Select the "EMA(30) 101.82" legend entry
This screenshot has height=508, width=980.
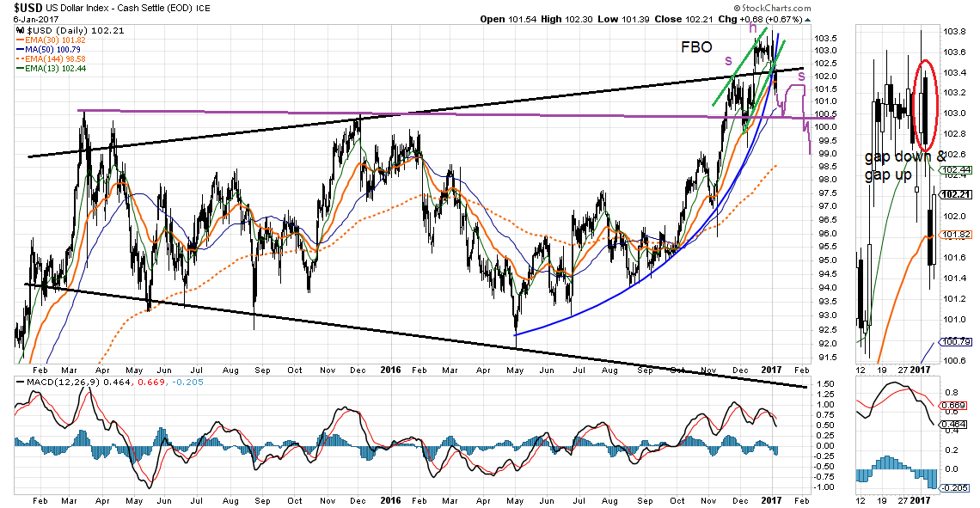[x=52, y=40]
